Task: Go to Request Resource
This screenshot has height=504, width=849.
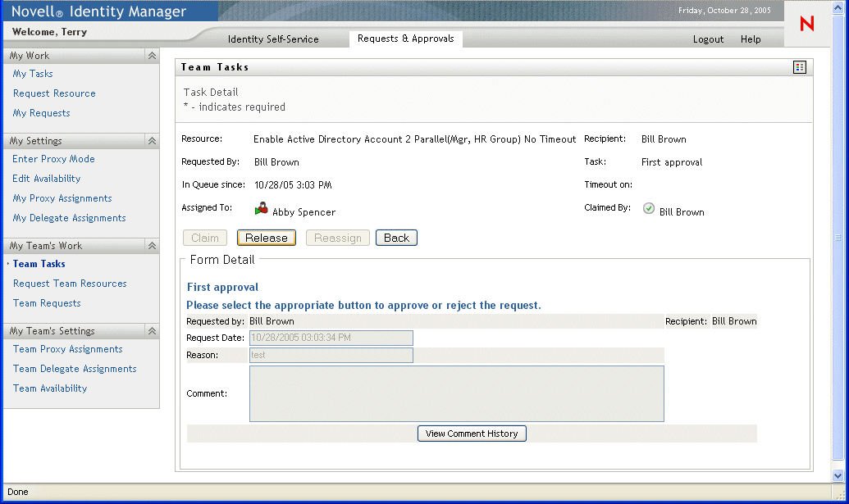Action: coord(54,93)
